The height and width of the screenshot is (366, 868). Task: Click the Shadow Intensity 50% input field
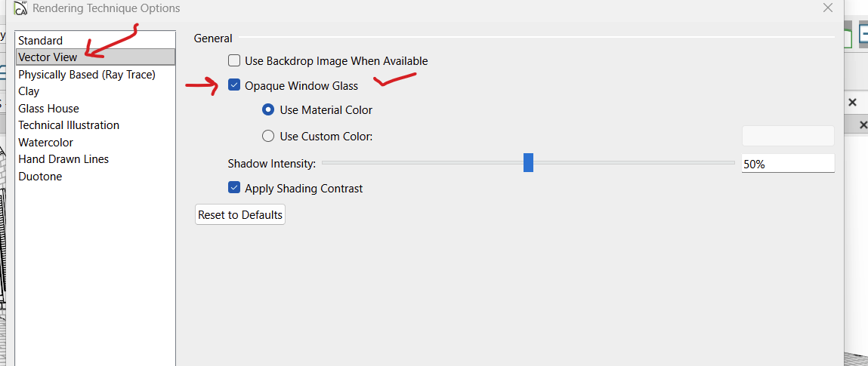tap(788, 163)
